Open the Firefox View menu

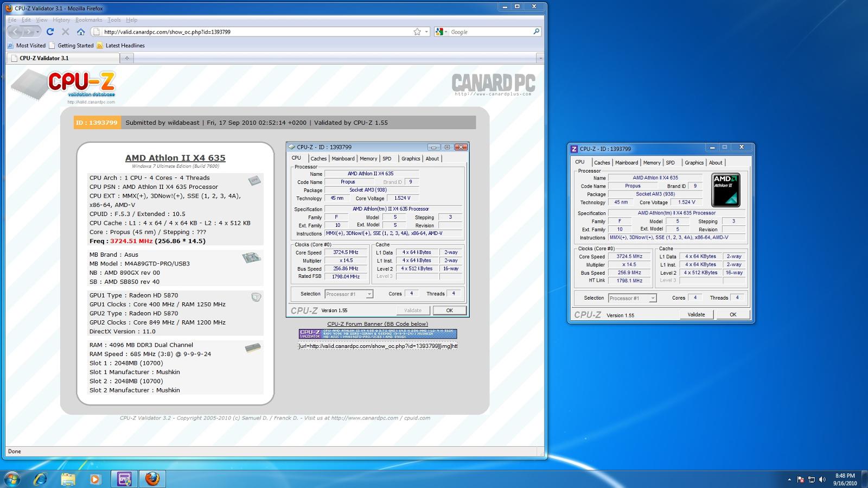(42, 20)
